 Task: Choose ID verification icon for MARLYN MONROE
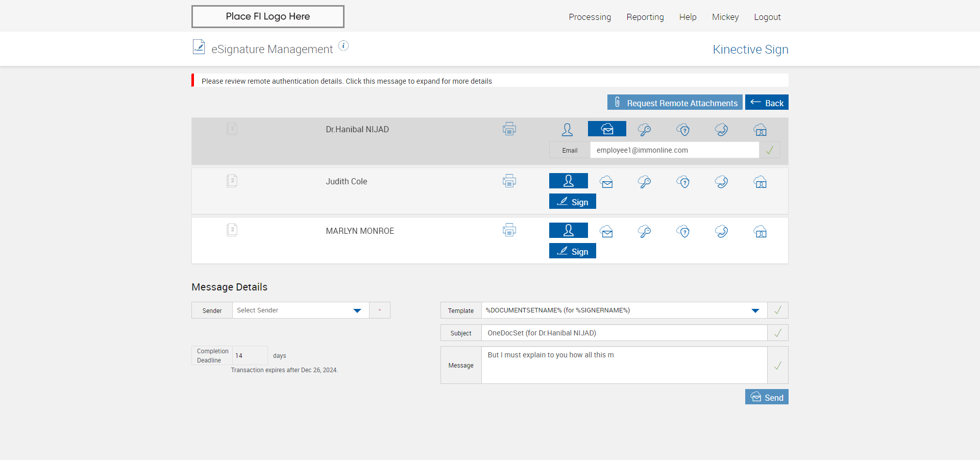[x=760, y=232]
